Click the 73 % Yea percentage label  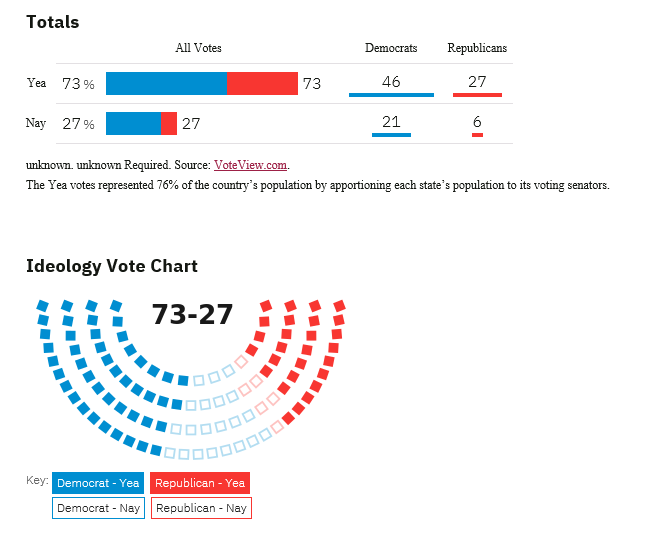point(78,84)
